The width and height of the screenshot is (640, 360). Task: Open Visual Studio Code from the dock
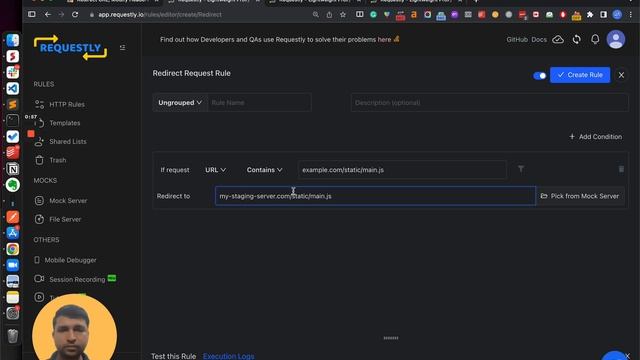[x=13, y=88]
